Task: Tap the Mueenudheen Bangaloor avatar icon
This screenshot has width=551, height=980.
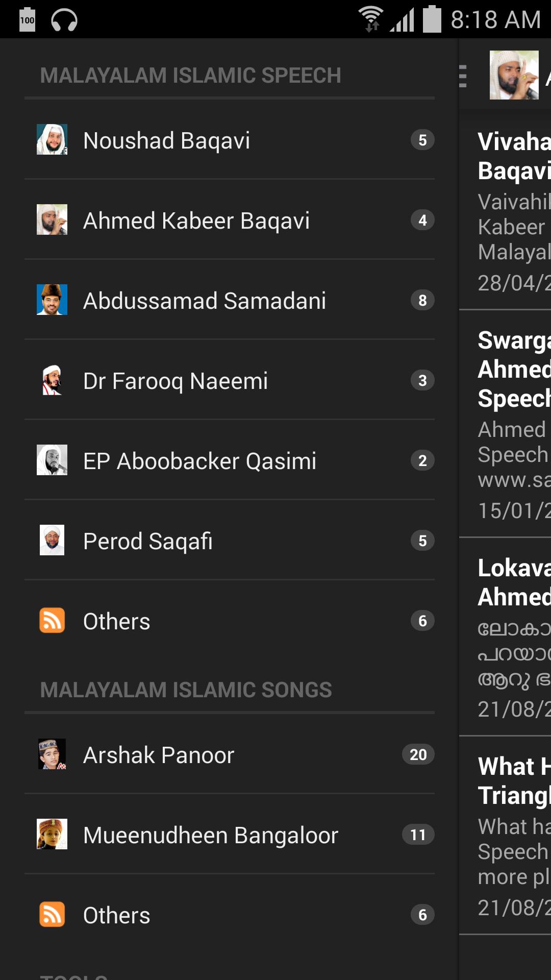Action: click(52, 835)
